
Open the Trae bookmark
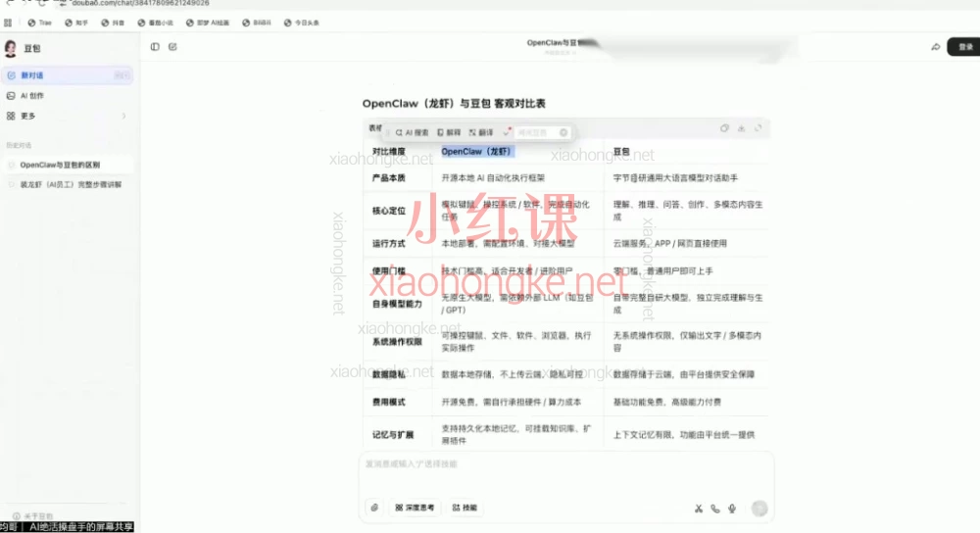pos(40,23)
